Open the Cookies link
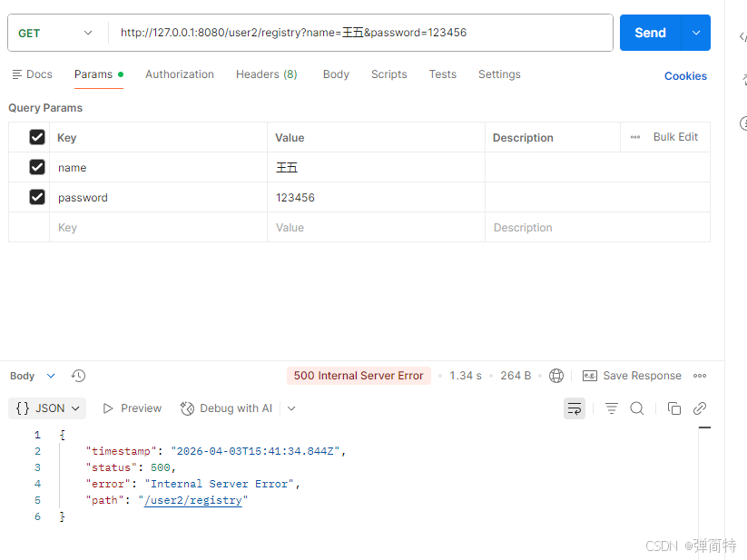This screenshot has height=560, width=747. [685, 76]
